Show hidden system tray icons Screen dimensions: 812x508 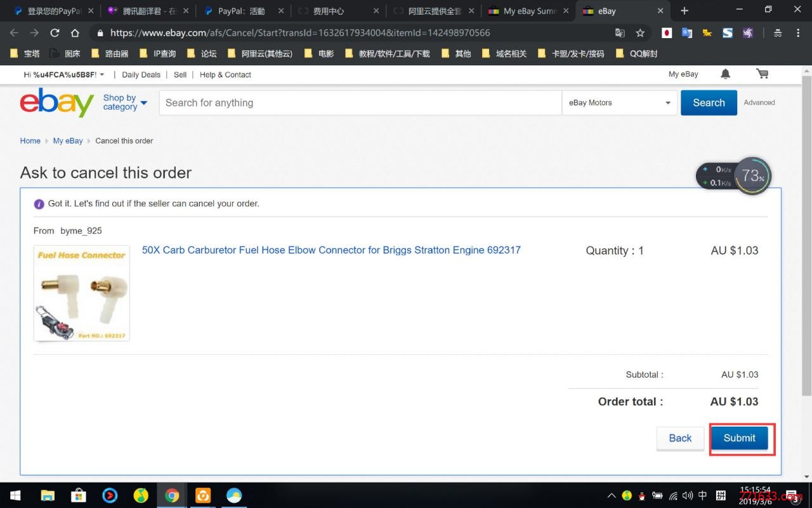pos(612,495)
